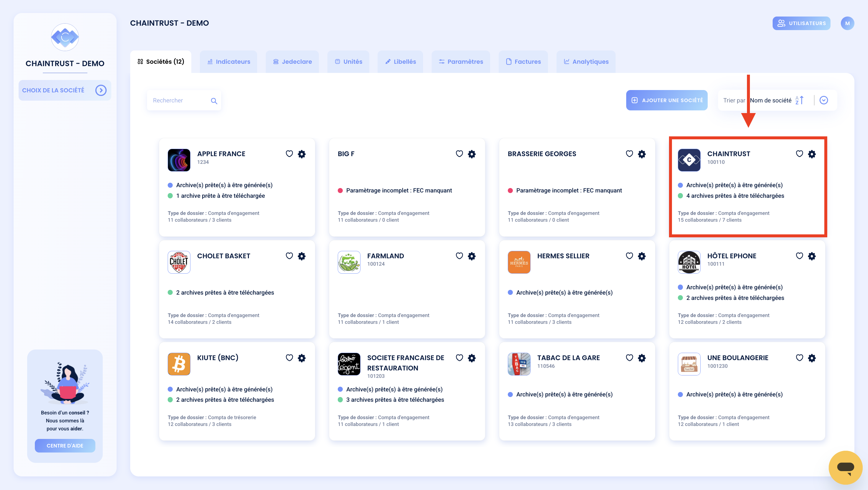Open the user avatar M menu

pos(847,23)
